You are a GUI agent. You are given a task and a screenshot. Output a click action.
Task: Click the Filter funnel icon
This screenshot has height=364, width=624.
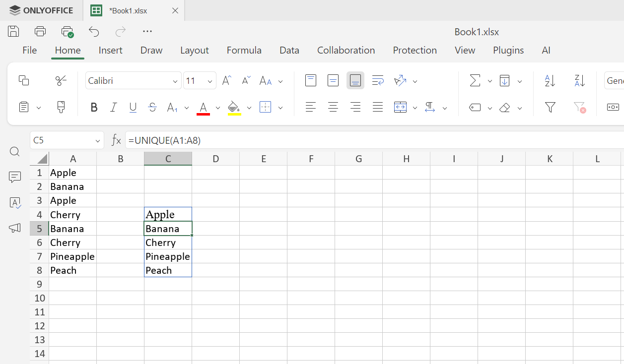point(550,107)
